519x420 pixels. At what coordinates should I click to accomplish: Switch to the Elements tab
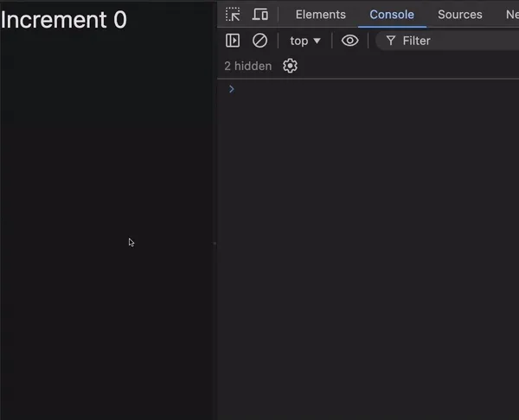pos(320,15)
